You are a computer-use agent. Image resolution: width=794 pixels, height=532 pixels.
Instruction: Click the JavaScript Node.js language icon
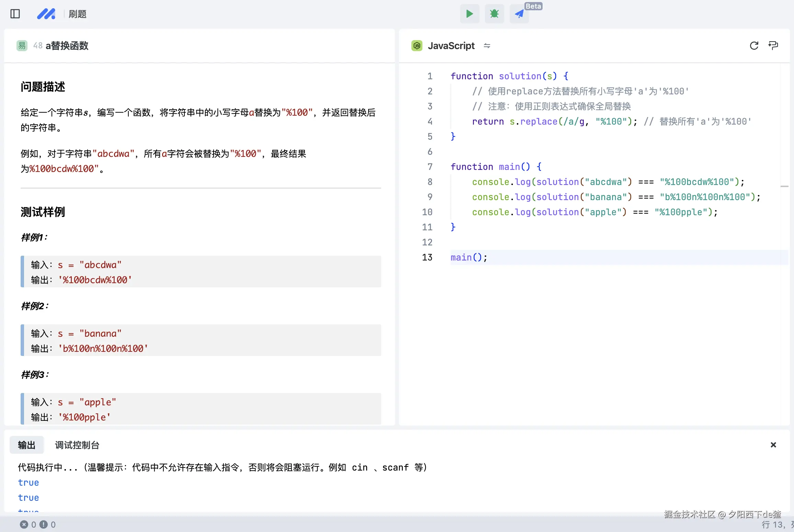[x=417, y=46]
